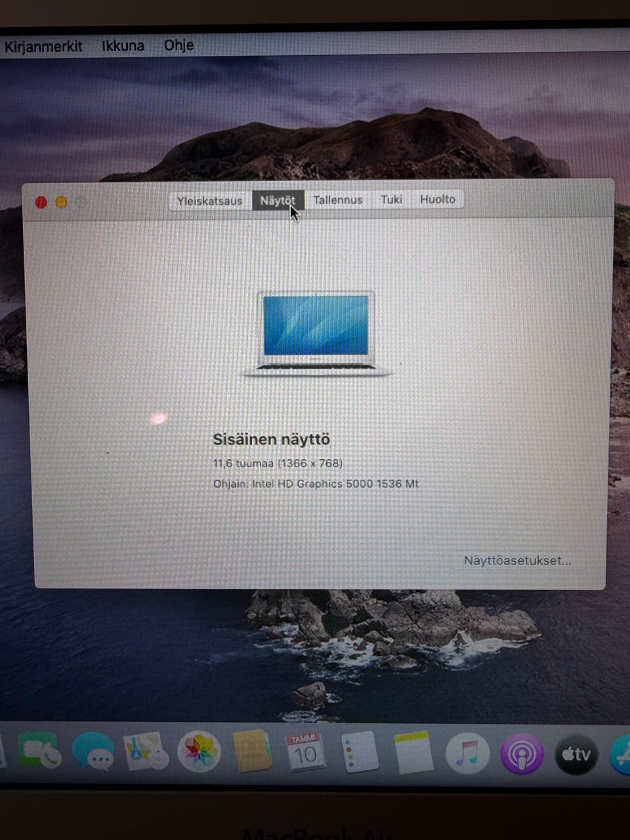The height and width of the screenshot is (840, 630).
Task: Switch to the Yleiskatsaus tab
Action: click(x=210, y=200)
